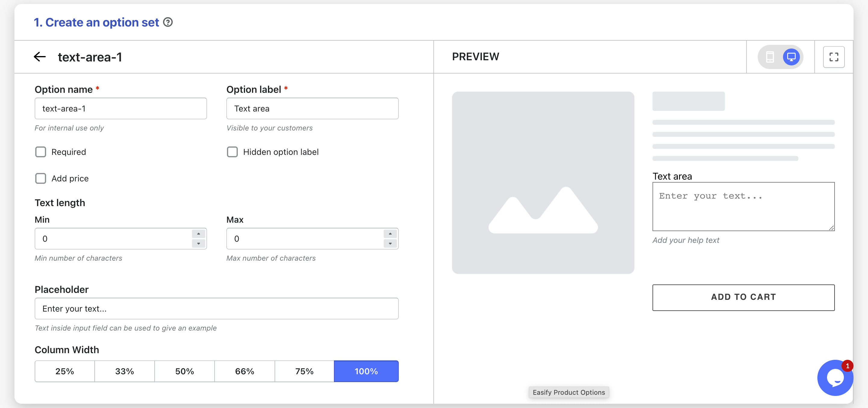Select the 100% column width
Viewport: 868px width, 408px height.
(366, 371)
